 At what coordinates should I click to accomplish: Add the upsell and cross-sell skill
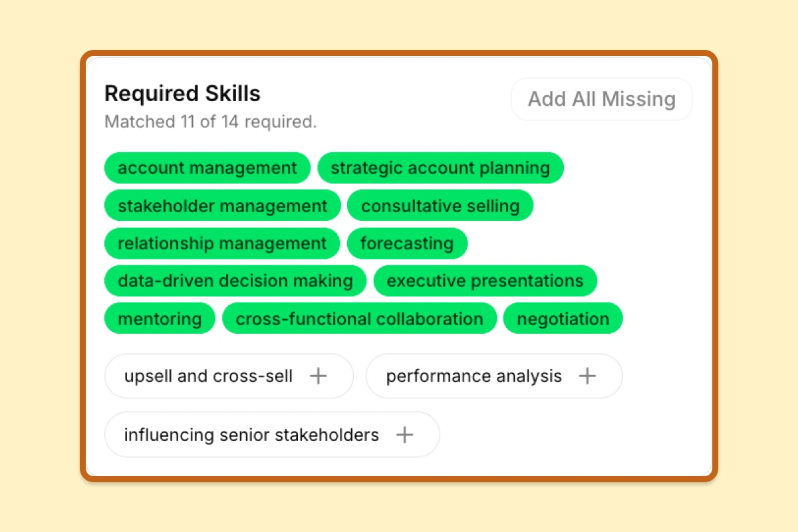229,376
